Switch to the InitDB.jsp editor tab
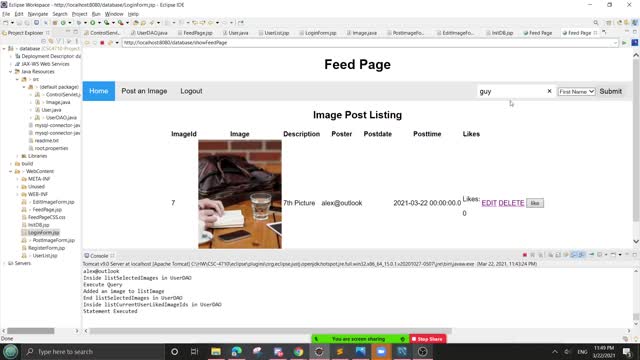 point(500,33)
